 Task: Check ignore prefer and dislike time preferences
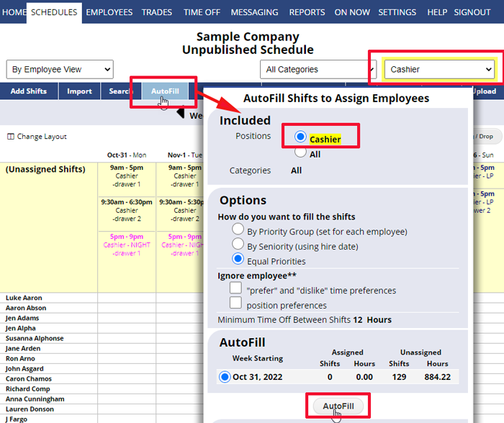235,288
